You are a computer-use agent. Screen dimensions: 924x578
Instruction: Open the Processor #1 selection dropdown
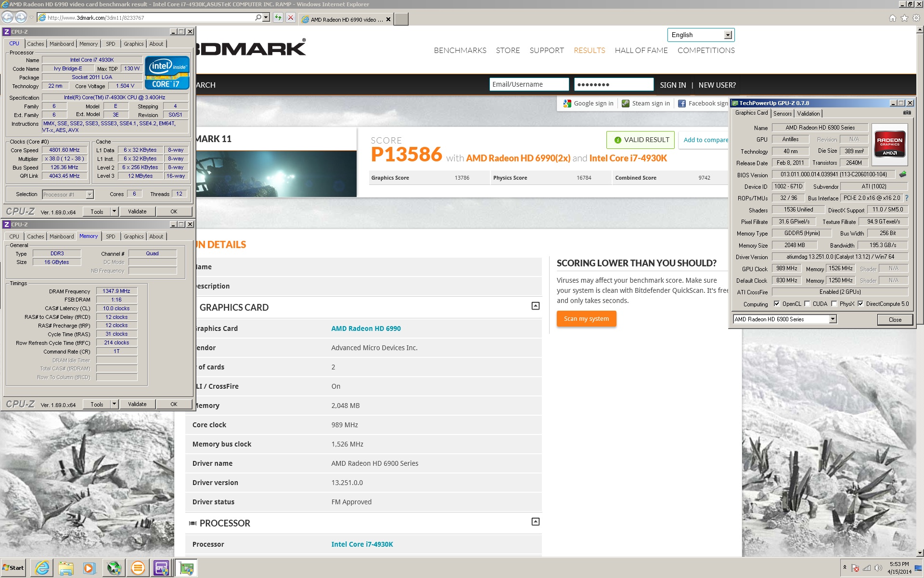(90, 195)
